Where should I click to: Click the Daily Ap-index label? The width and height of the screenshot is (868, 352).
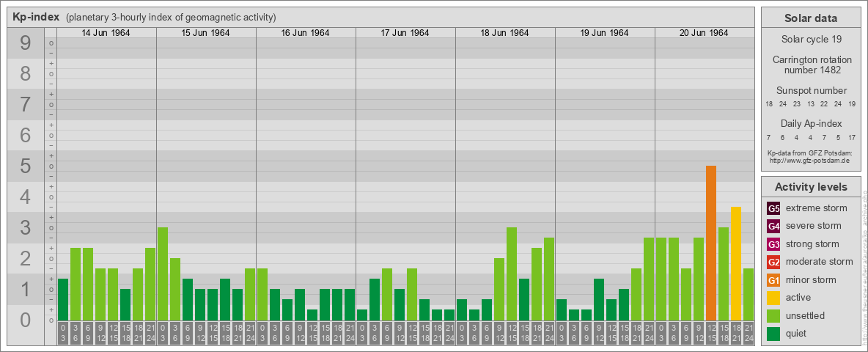click(812, 123)
